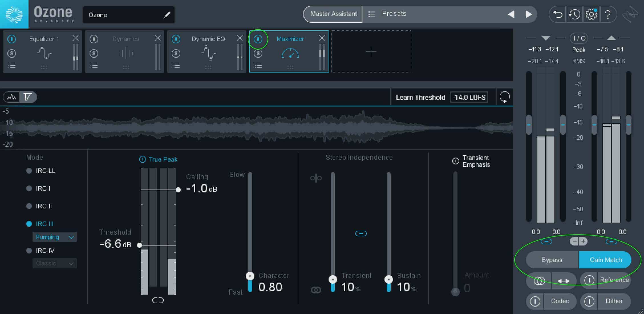Viewport: 644px width, 314px height.
Task: Enable Codec preview toggle
Action: [x=535, y=301]
